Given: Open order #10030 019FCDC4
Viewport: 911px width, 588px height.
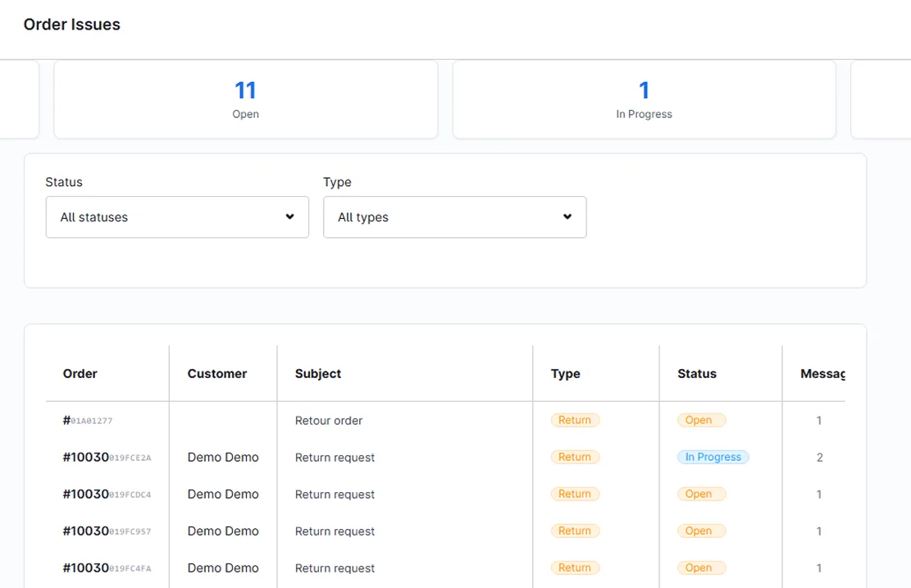Looking at the screenshot, I should [x=107, y=494].
